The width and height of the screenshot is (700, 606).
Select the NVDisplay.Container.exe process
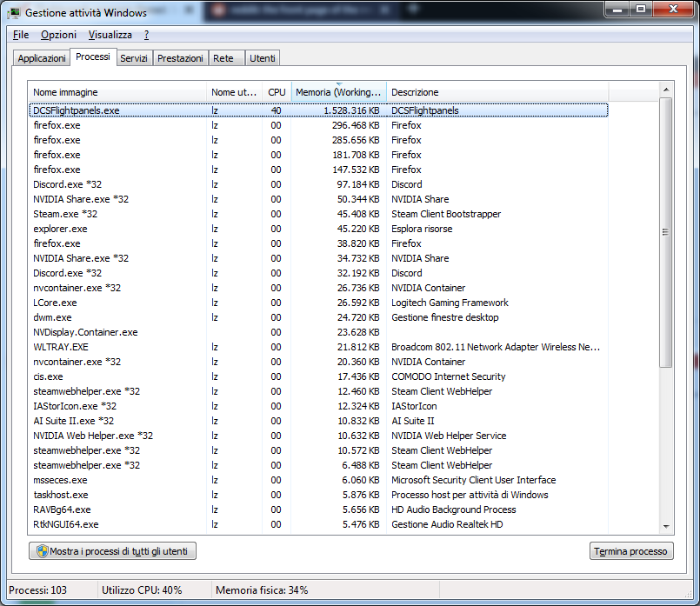(x=318, y=332)
